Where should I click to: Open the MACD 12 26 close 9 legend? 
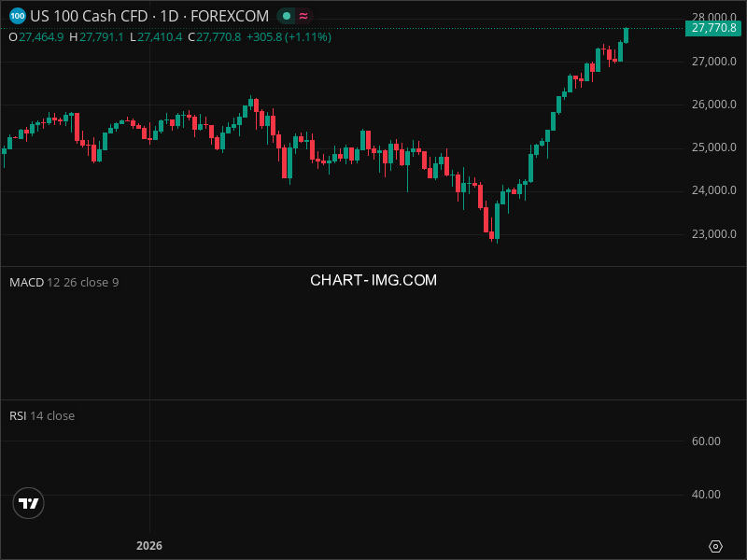pyautogui.click(x=63, y=283)
